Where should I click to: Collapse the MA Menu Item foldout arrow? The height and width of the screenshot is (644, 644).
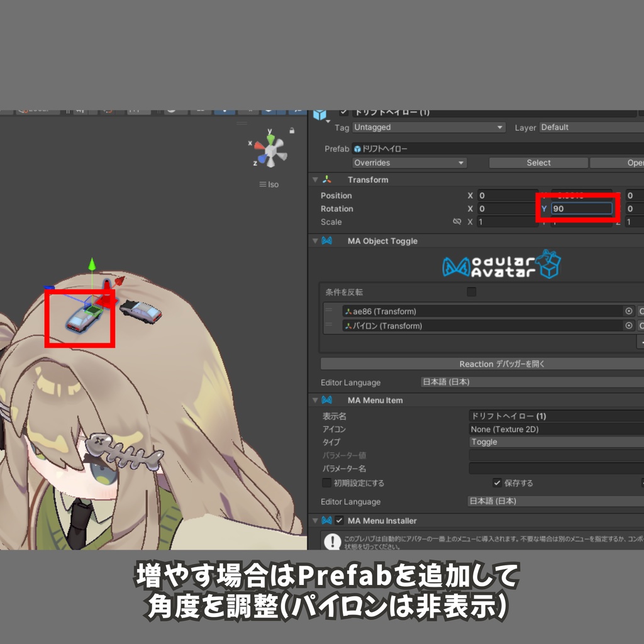coord(315,400)
